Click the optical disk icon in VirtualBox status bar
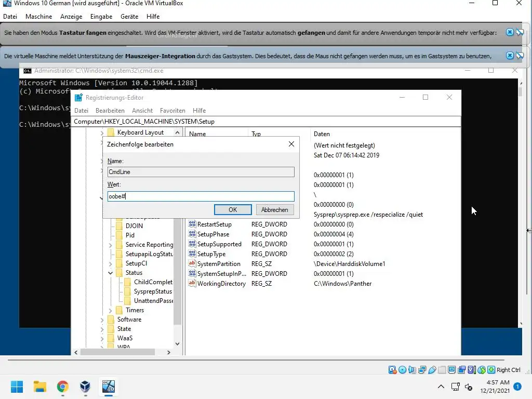 pyautogui.click(x=403, y=370)
